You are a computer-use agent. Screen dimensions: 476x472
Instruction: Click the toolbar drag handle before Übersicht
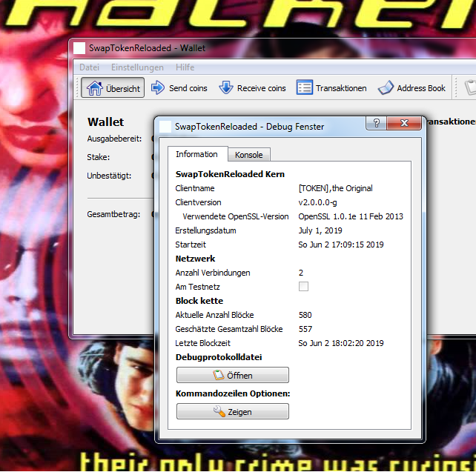click(77, 88)
